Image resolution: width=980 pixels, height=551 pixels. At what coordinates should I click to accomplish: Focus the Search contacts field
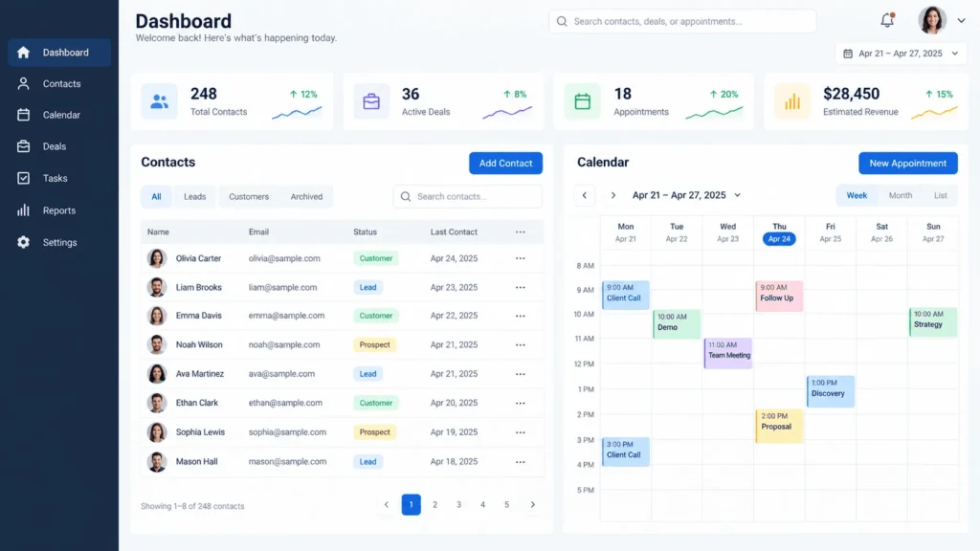467,197
